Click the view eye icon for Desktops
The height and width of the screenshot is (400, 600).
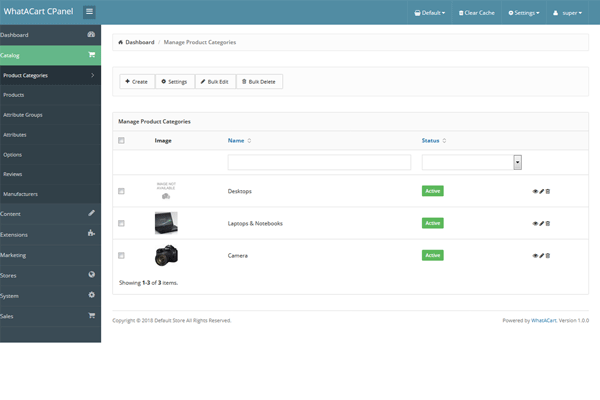click(535, 191)
